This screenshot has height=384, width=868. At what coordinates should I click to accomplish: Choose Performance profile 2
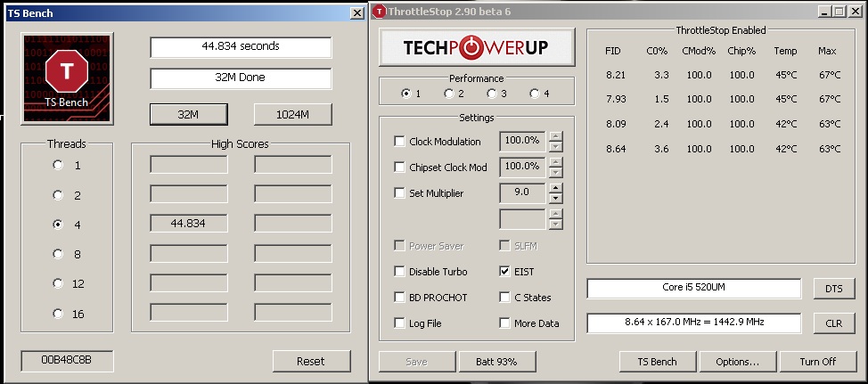pyautogui.click(x=449, y=94)
